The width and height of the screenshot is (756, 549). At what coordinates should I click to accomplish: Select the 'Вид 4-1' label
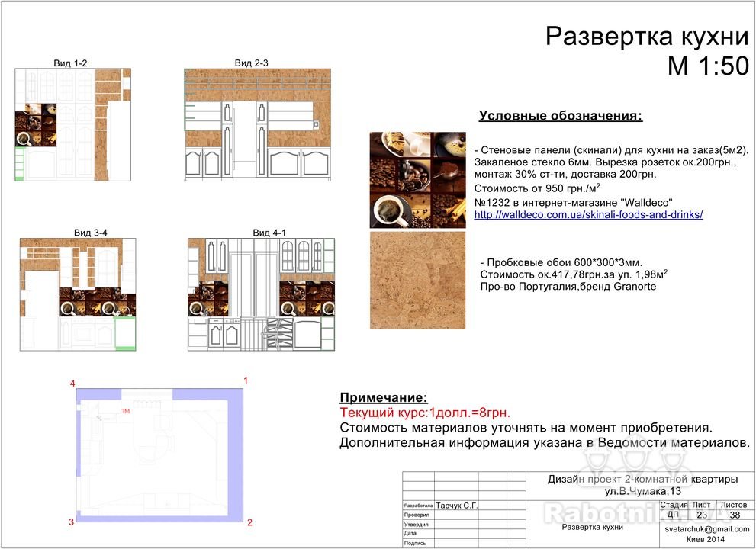pos(269,233)
